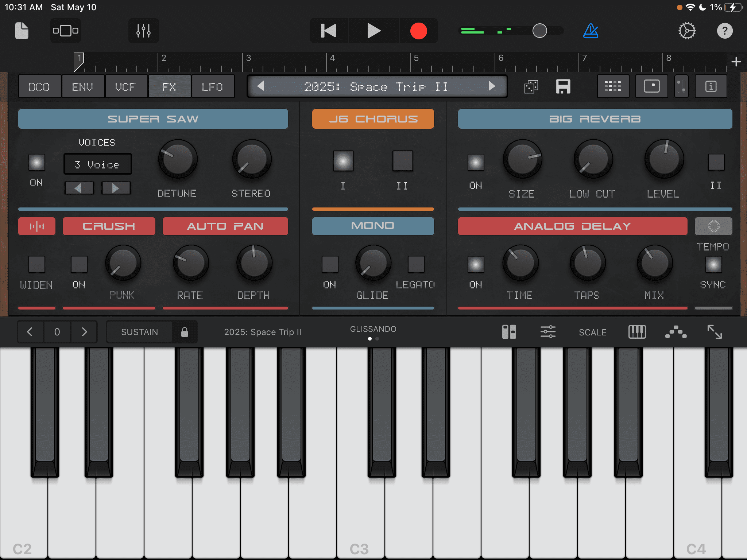Open the SCALE button
747x560 pixels.
coord(593,332)
